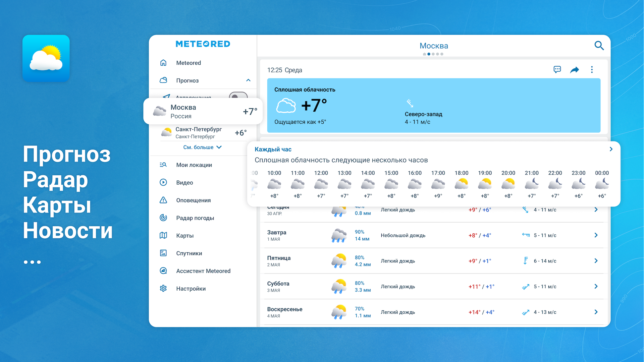Screen dimensions: 644x362
Task: Toggle the Автолокация switch
Action: pyautogui.click(x=238, y=95)
